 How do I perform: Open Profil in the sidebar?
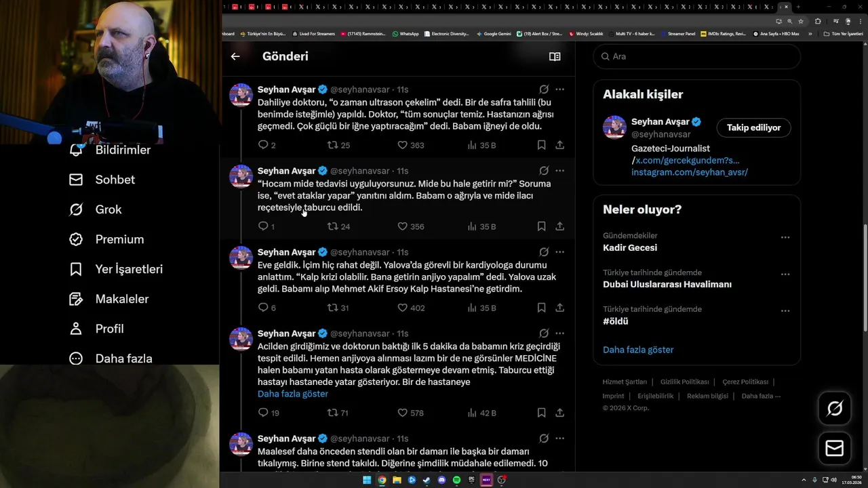96,329
